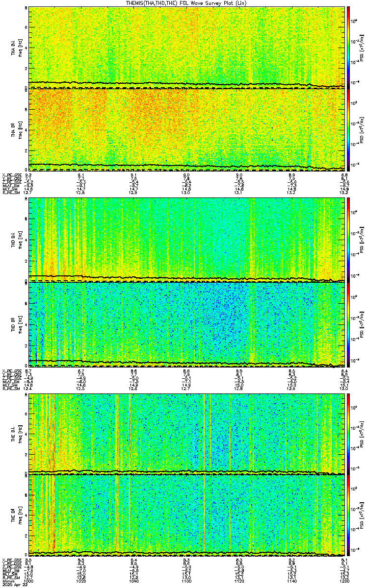Click the THE B-perpendicular freq [Hz] axis label

coord(21,434)
